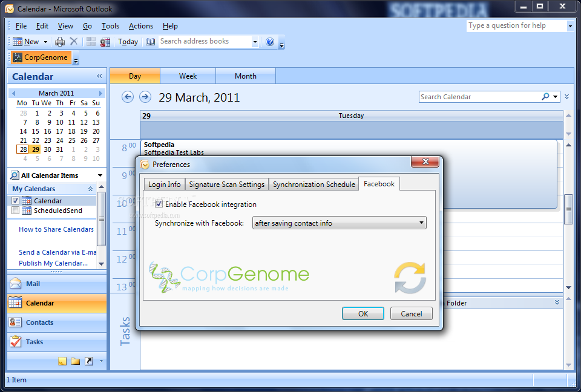
Task: Collapse the My Calendars group
Action: [90, 189]
